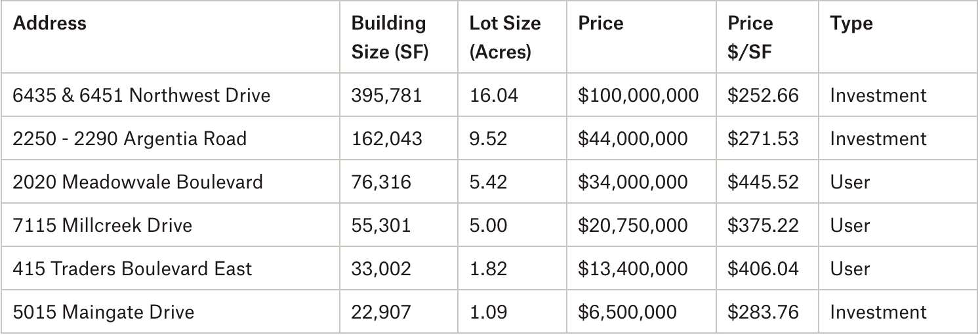980x335 pixels.
Task: Click the Type column header
Action: coord(851,24)
